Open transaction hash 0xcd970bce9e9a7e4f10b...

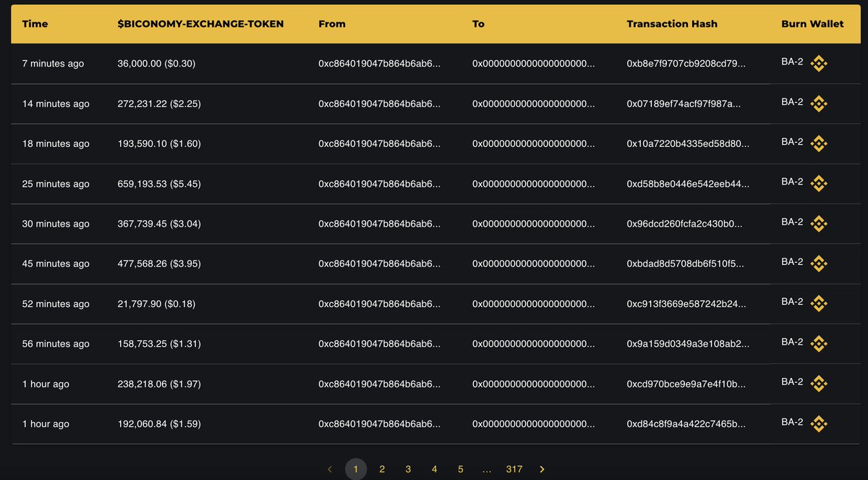click(686, 384)
